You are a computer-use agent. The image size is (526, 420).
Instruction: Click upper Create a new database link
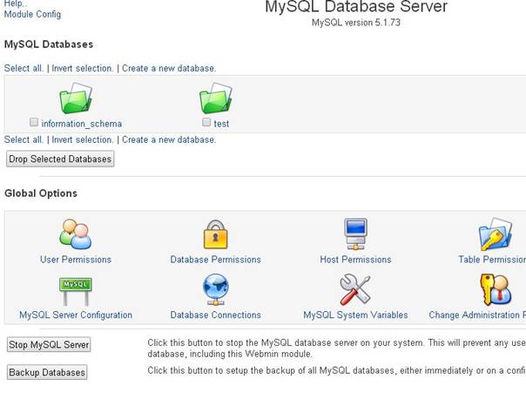(169, 68)
